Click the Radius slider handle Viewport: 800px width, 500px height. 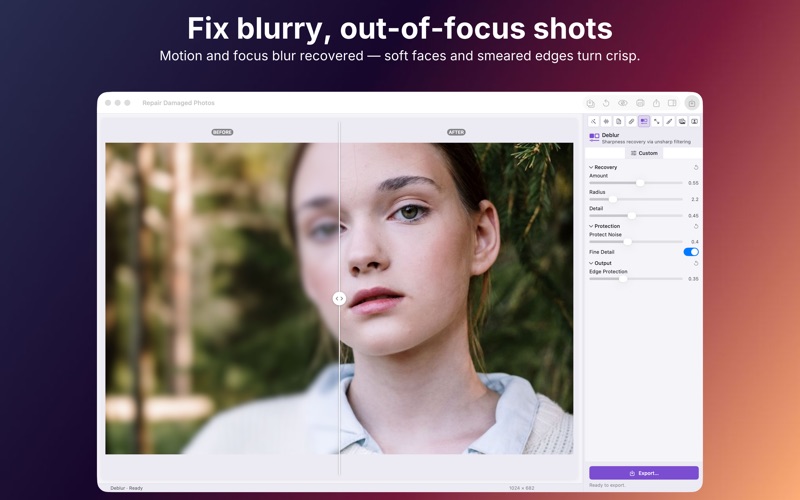click(613, 199)
